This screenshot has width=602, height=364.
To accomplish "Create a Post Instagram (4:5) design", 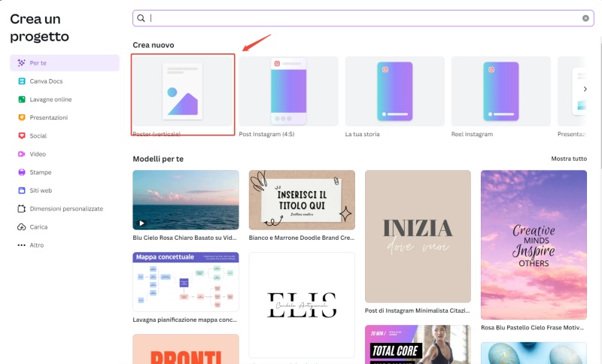I will [x=288, y=90].
